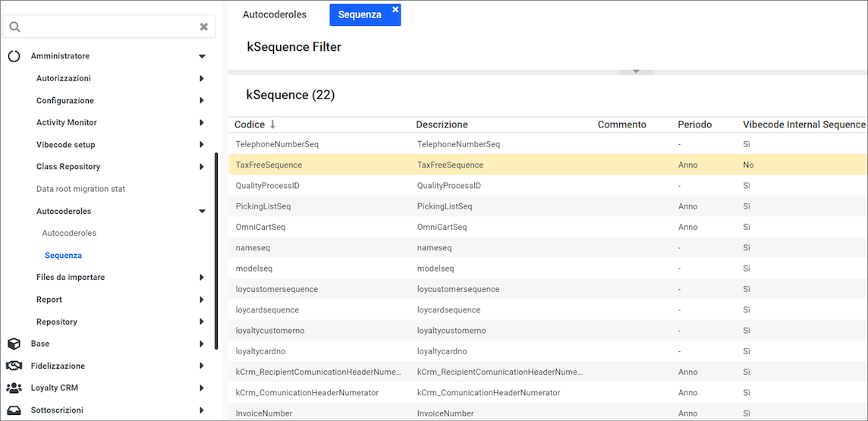
Task: Click the Codice sort arrow icon
Action: [x=273, y=124]
